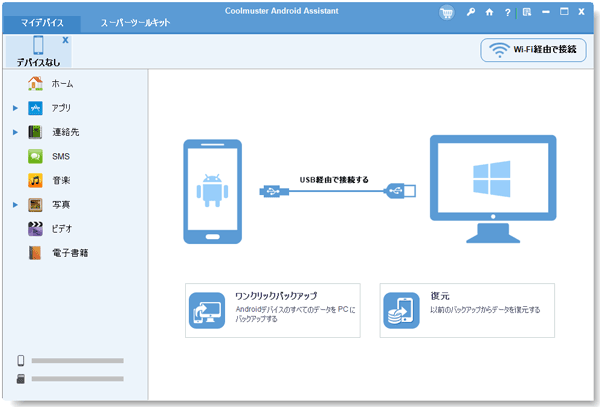
Task: Click the SMS message bubble icon
Action: coord(35,156)
